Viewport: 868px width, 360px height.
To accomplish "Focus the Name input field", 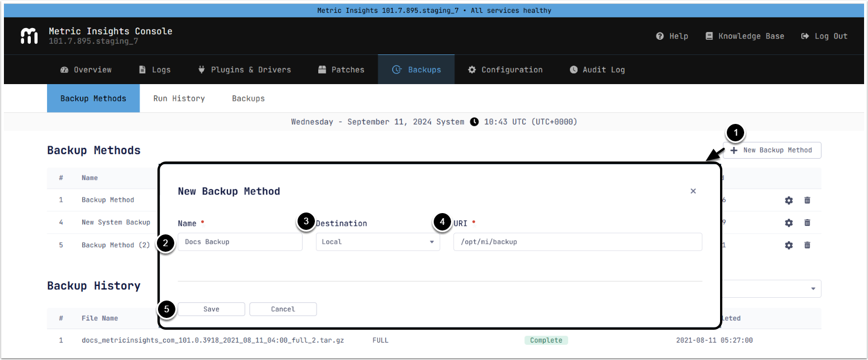I will [x=240, y=242].
